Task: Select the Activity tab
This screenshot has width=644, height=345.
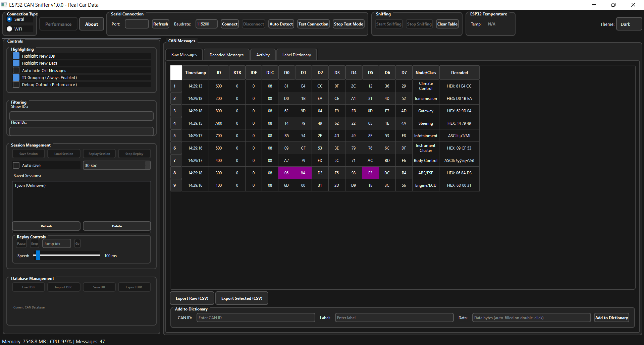Action: click(263, 55)
